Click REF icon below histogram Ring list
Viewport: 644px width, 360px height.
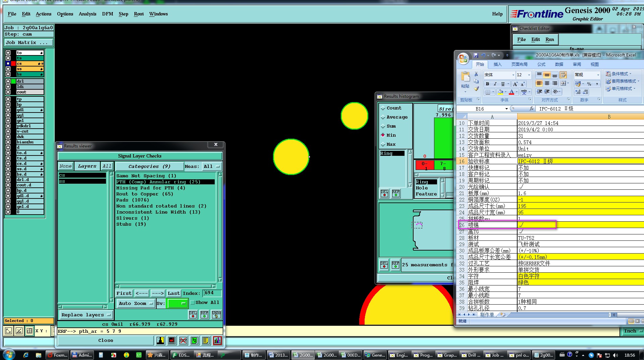396,193
